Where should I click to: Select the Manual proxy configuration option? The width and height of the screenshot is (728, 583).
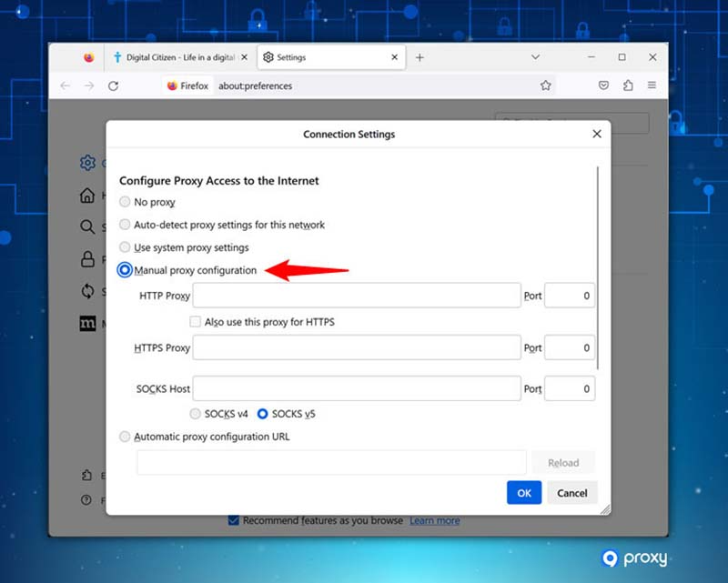coord(125,269)
